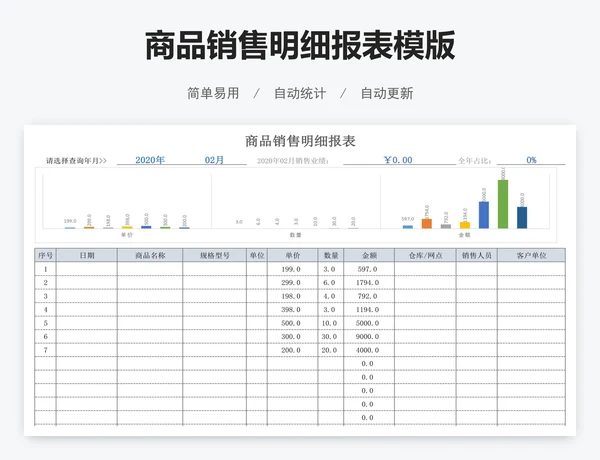Select the gray bar in 金额 chart
Image resolution: width=600 pixels, height=460 pixels.
click(446, 226)
